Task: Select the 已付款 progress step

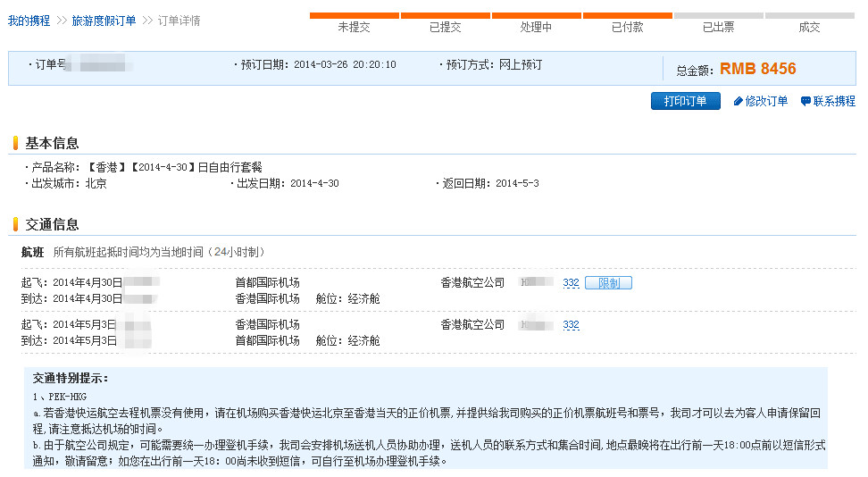Action: point(627,27)
